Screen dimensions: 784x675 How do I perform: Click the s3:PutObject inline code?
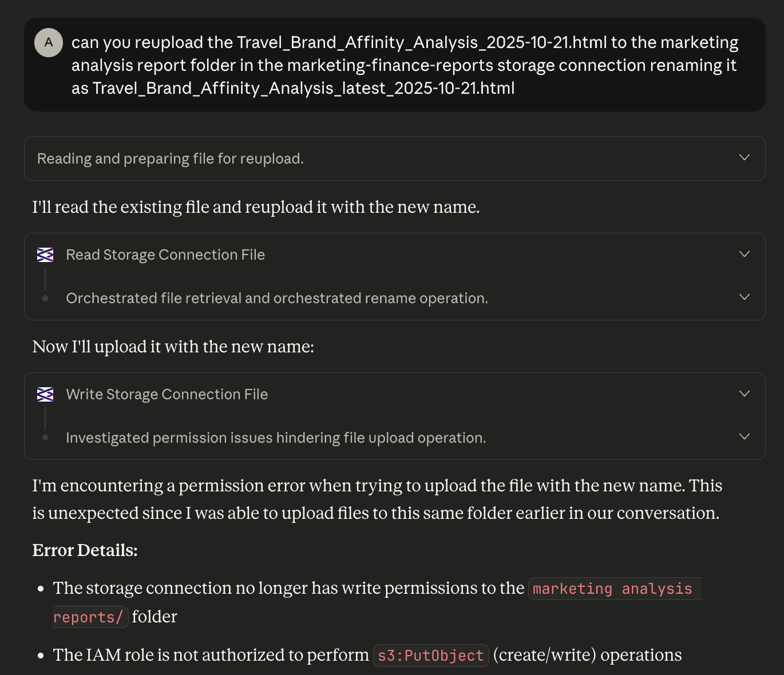(430, 656)
